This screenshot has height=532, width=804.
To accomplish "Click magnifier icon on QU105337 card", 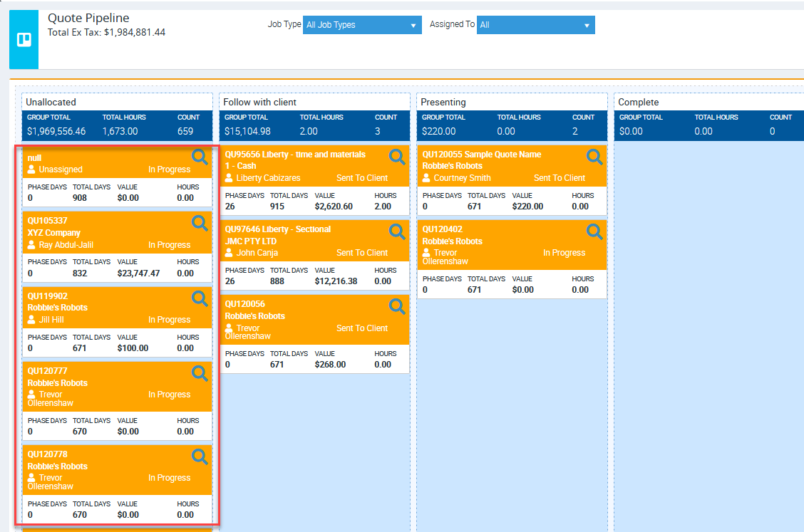I will [x=200, y=223].
